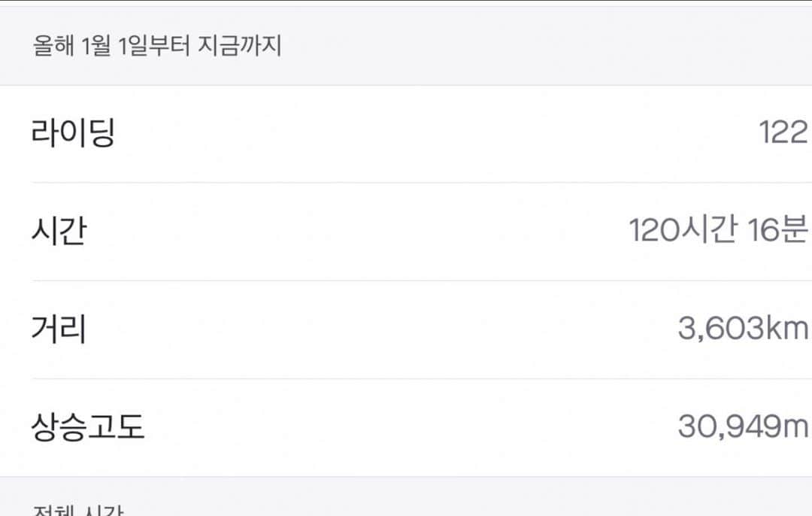Tap the 30,949m elevation gain value
The width and height of the screenshot is (812, 516).
(x=743, y=426)
